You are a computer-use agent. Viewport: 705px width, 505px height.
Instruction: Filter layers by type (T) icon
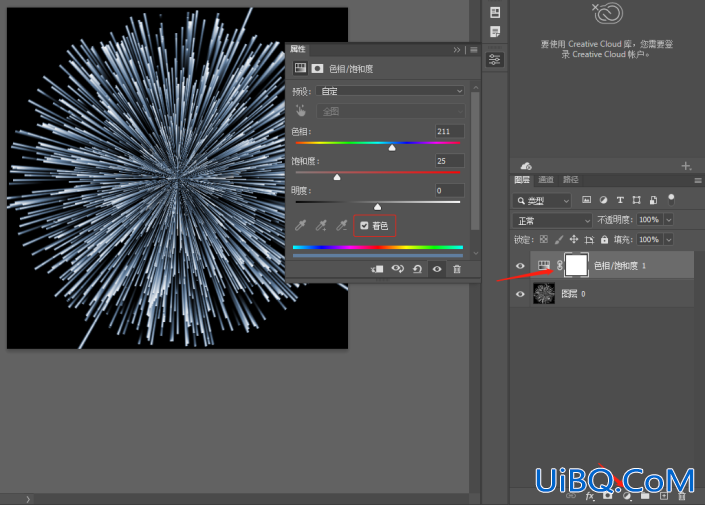(620, 200)
